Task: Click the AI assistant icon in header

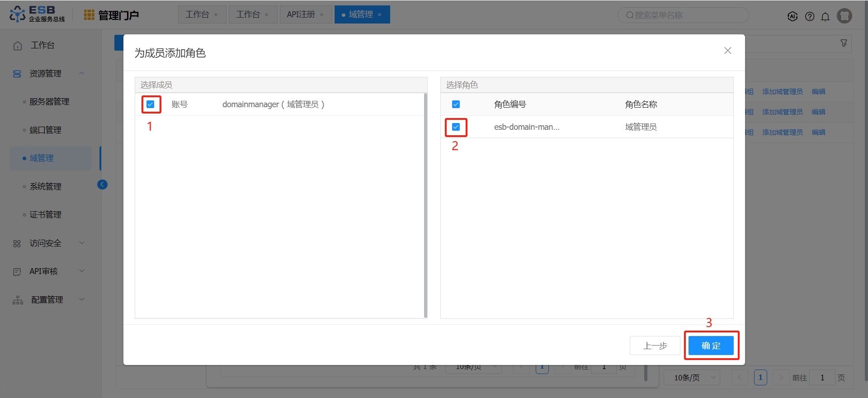Action: [x=792, y=16]
